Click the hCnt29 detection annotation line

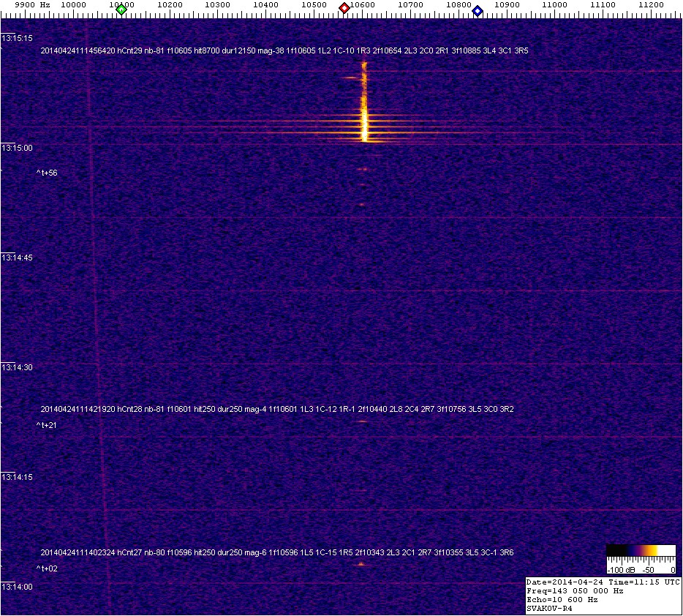pos(284,51)
